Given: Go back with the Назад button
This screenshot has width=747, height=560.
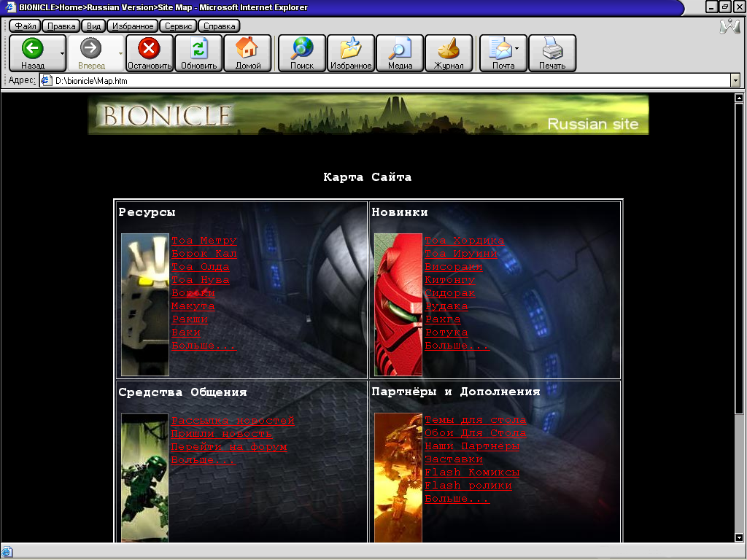Looking at the screenshot, I should point(33,53).
